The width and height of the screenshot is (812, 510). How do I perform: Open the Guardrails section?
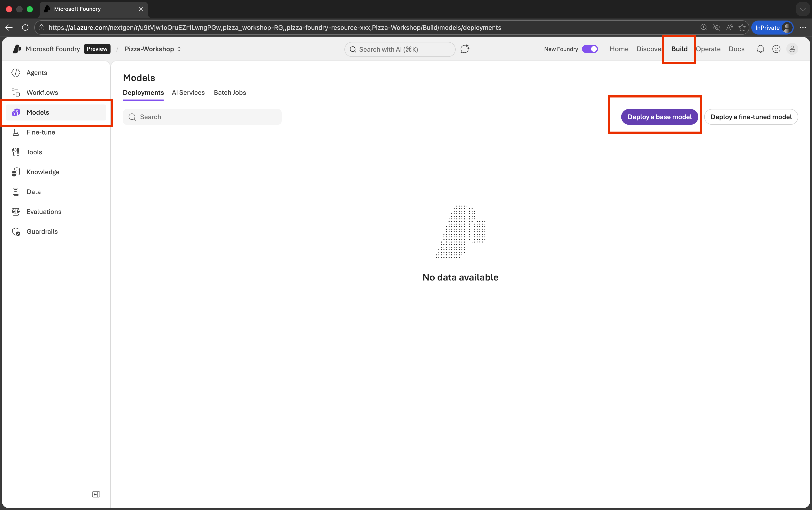click(x=42, y=231)
